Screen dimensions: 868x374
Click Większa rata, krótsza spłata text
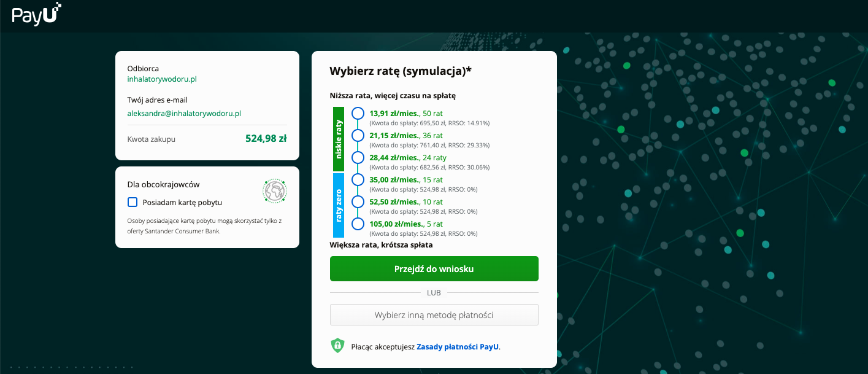381,245
